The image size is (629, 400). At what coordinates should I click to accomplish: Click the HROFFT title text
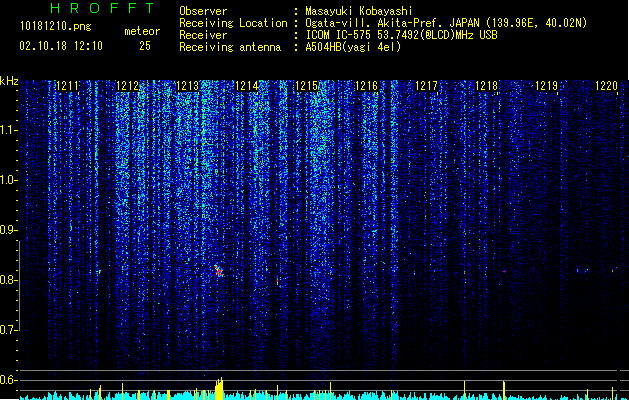pos(103,8)
